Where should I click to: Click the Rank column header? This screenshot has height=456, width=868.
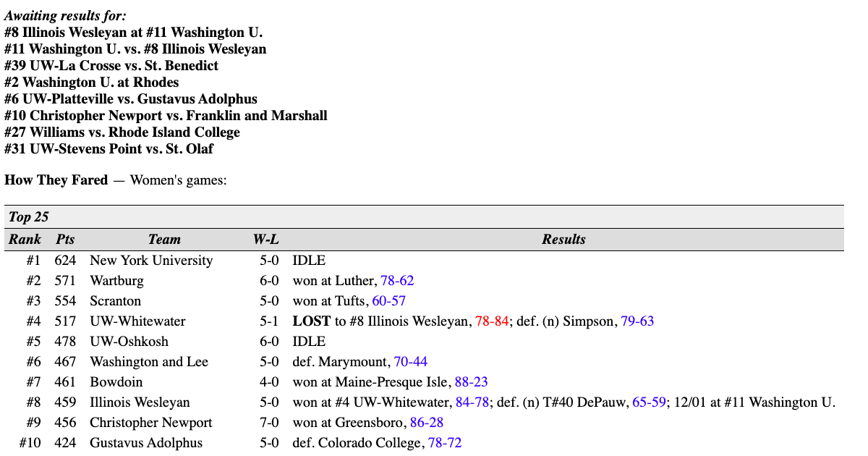pyautogui.click(x=25, y=240)
